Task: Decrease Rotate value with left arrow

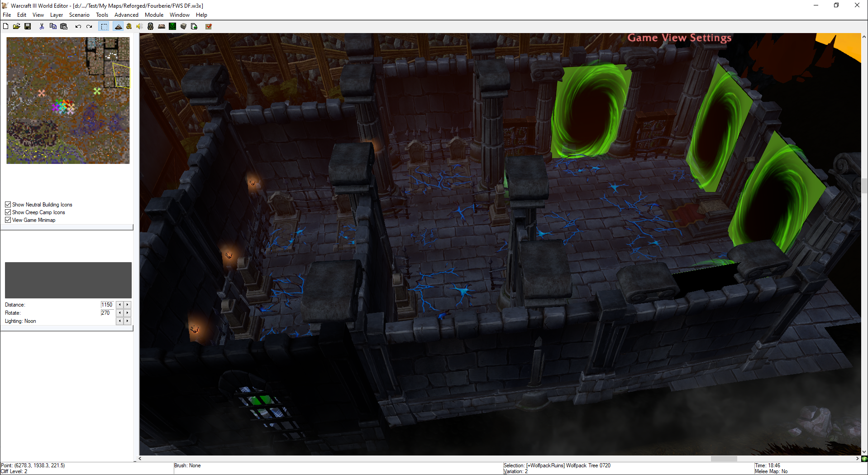Action: pyautogui.click(x=120, y=313)
